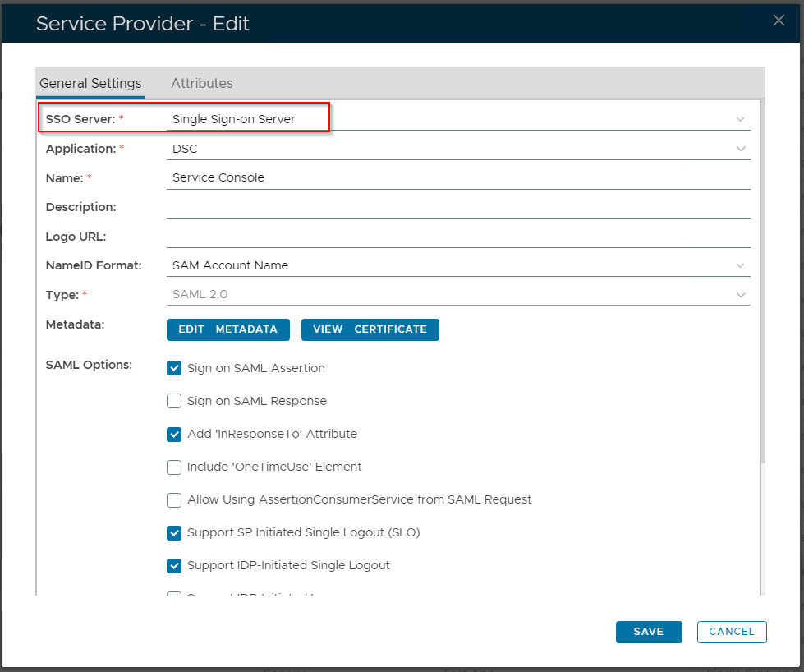
Task: Click the Name field containing Service Console
Action: (x=457, y=177)
